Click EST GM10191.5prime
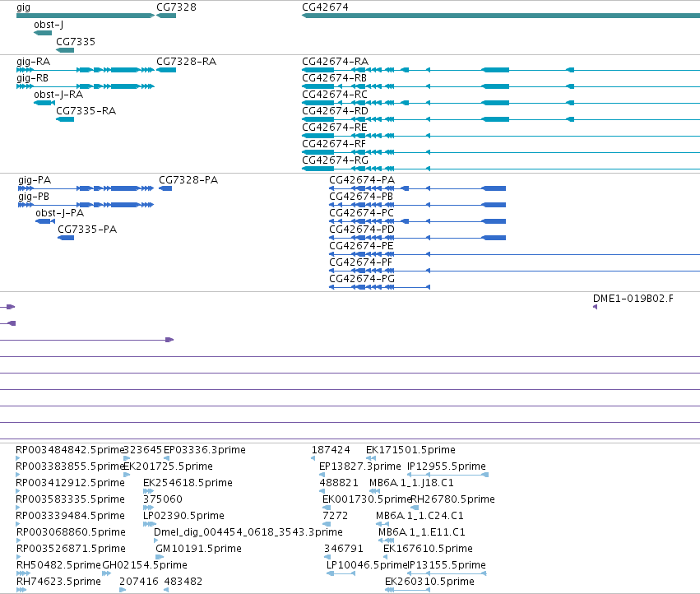This screenshot has width=700, height=594. [199, 549]
